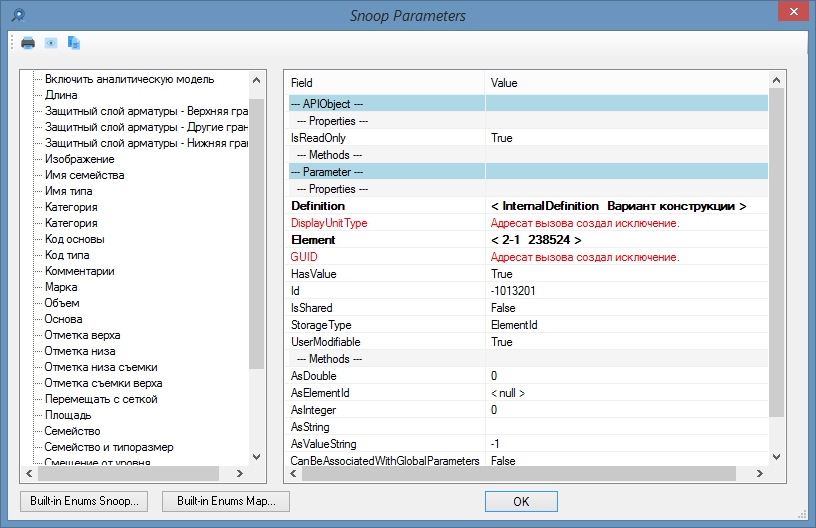Click the 'Value' column header
The height and width of the screenshot is (528, 816).
pyautogui.click(x=627, y=83)
